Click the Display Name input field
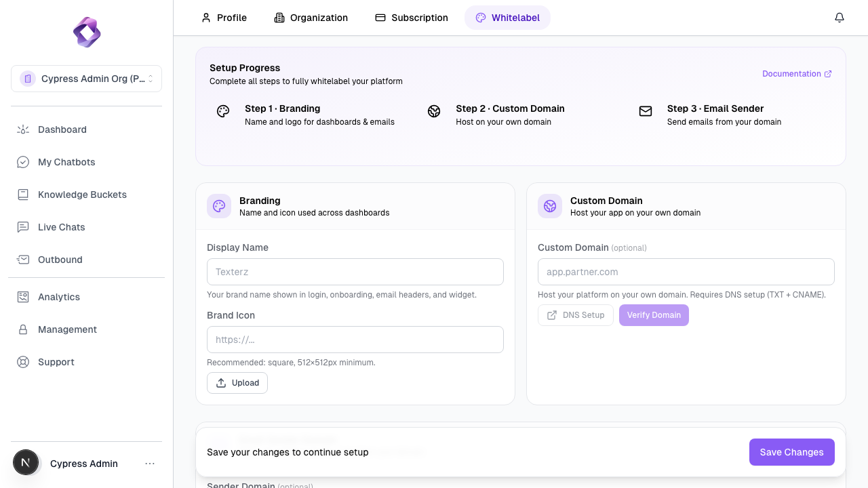Screen dimensions: 868x488 355,272
